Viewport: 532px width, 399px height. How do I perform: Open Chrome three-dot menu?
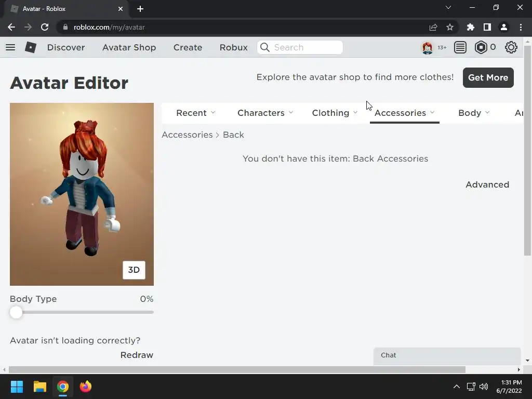pos(521,27)
